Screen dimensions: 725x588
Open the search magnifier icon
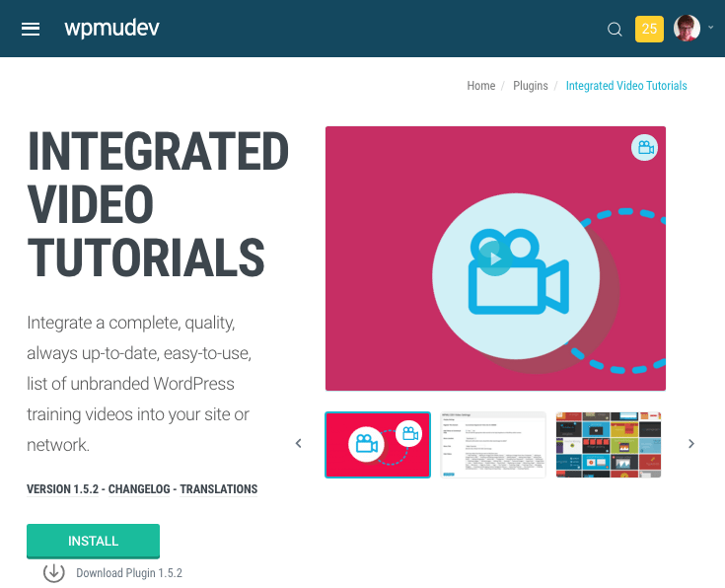coord(615,30)
